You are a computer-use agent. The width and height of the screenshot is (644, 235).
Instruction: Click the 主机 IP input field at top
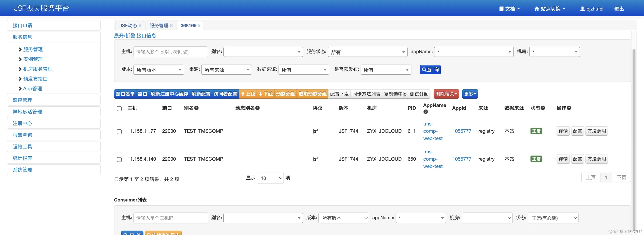point(171,52)
